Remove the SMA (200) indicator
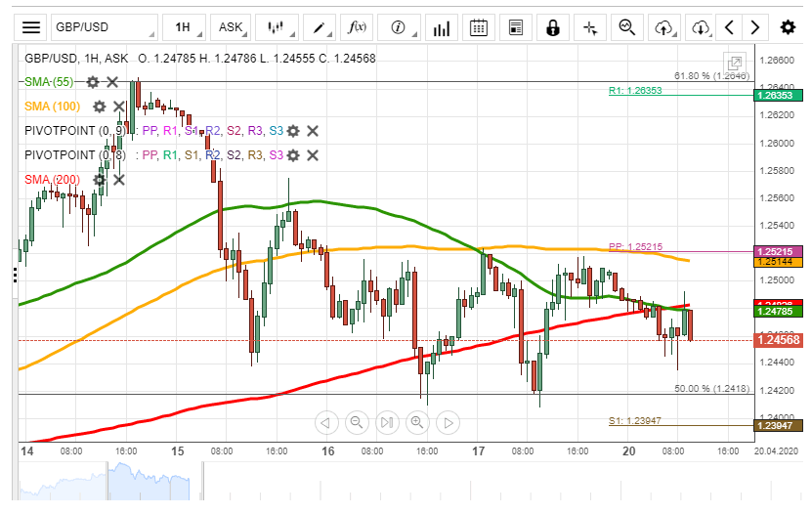 [119, 180]
